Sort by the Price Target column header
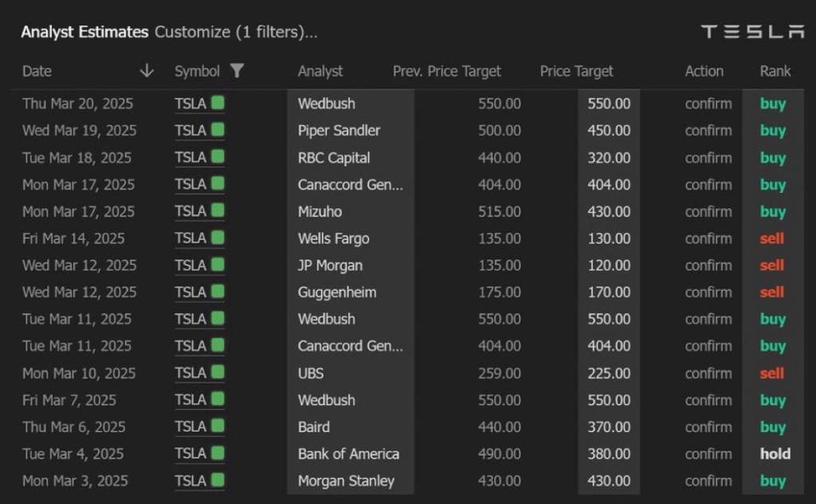 coord(576,71)
